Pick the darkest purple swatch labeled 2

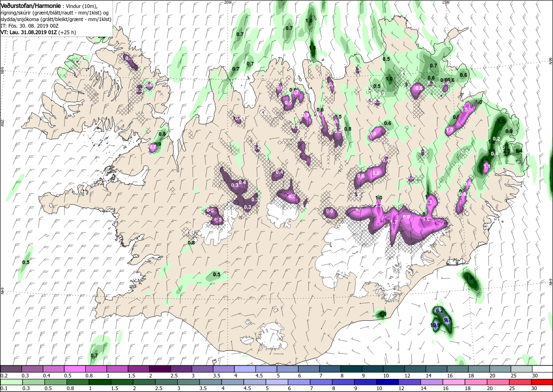point(160,369)
